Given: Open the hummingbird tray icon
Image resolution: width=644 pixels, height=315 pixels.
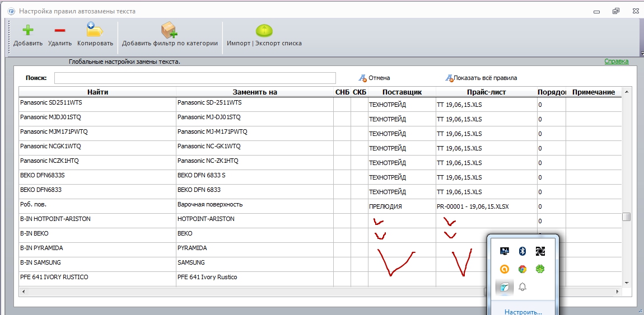Looking at the screenshot, I should (x=505, y=287).
